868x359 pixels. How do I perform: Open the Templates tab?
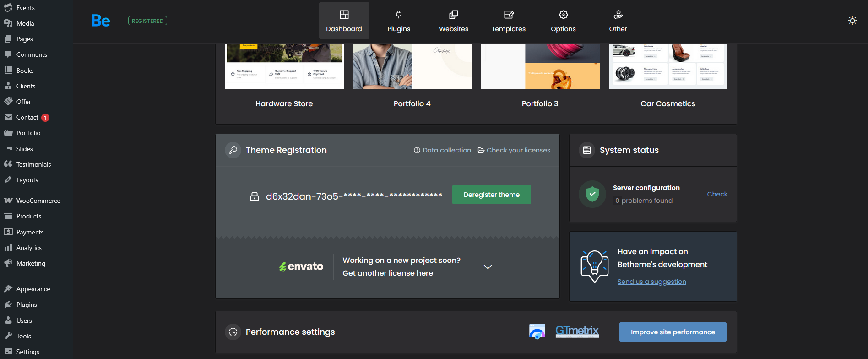508,21
